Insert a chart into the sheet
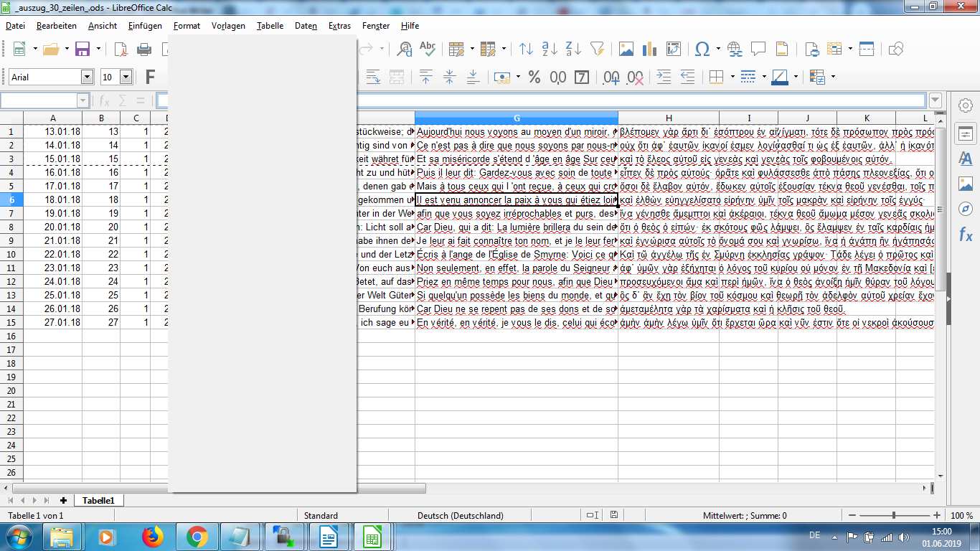This screenshot has width=980, height=551. 649,49
